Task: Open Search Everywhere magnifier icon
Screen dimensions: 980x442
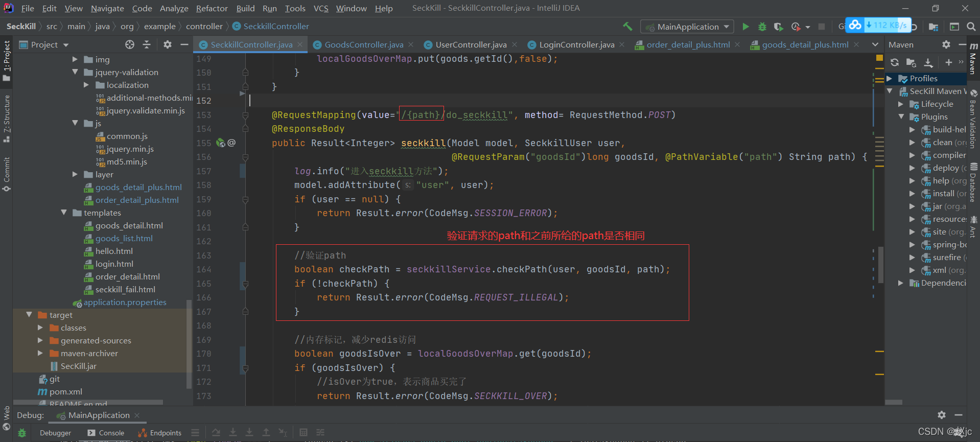Action: pyautogui.click(x=971, y=27)
